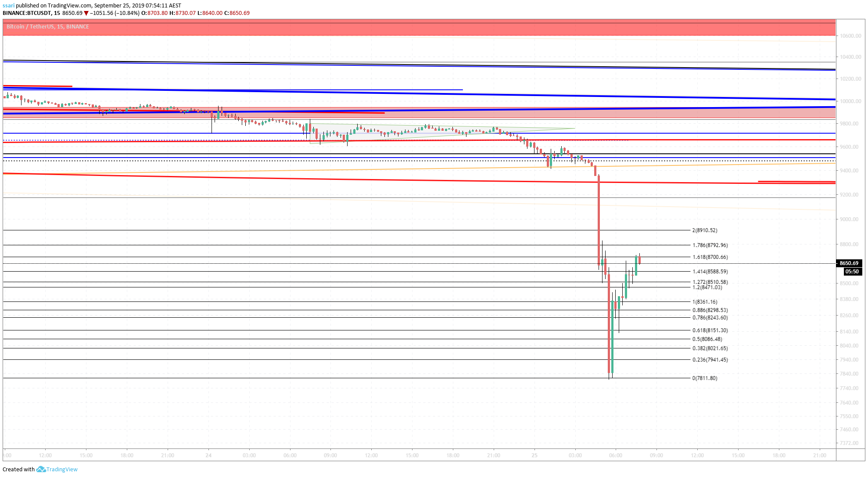Viewport: 868px width, 477px height.
Task: Select Fibonacci level 0.382(8021.65)
Action: click(710, 348)
